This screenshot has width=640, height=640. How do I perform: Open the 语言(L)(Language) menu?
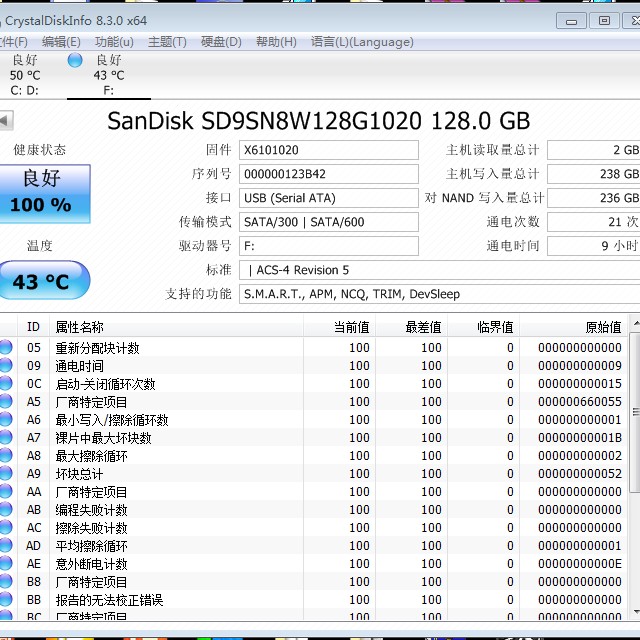point(362,42)
